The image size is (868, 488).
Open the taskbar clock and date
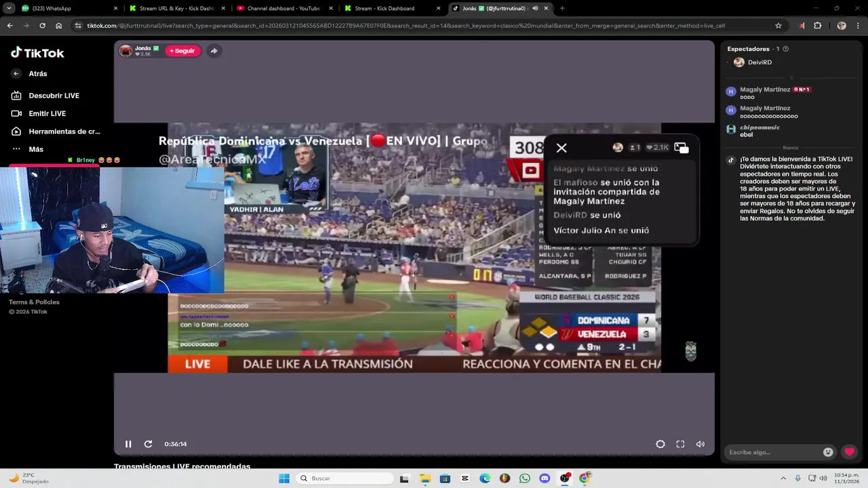pyautogui.click(x=846, y=479)
